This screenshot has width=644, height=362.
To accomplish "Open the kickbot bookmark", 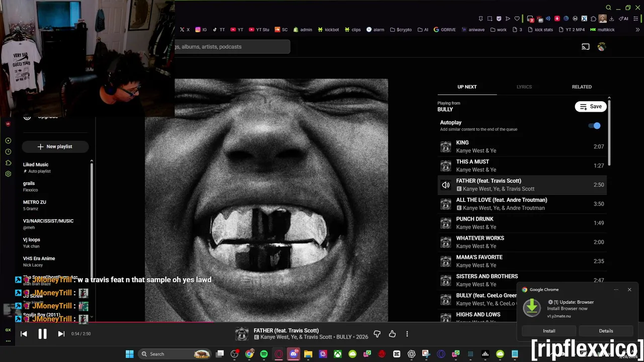I will (x=328, y=30).
